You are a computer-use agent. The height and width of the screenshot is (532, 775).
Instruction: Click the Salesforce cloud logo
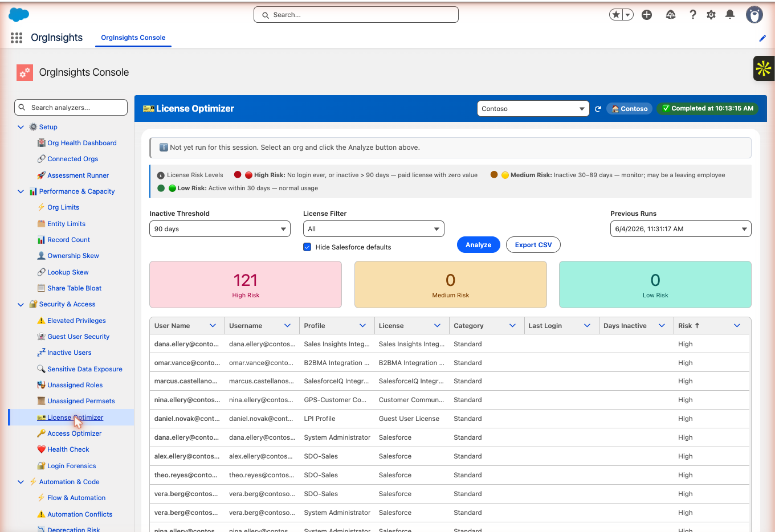coord(19,15)
